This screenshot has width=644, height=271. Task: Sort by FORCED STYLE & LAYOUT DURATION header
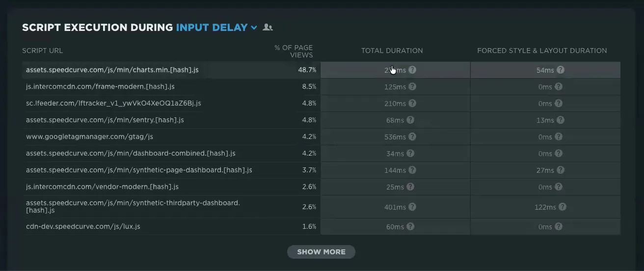point(542,51)
